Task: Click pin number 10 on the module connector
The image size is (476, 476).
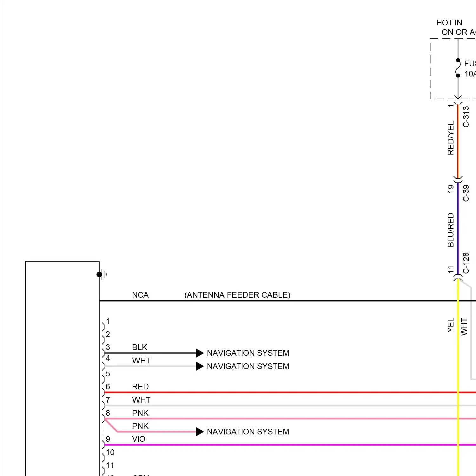Action: pos(110,452)
